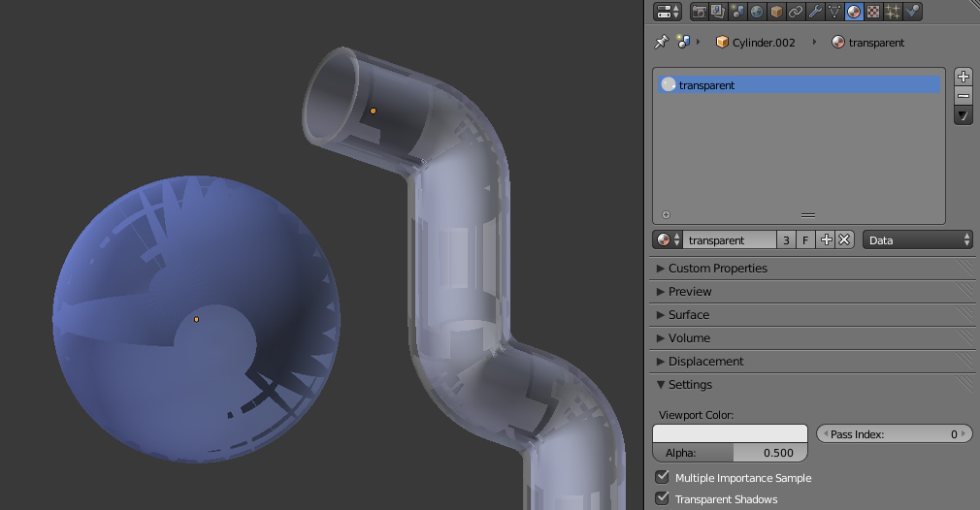Open the Object Constraints tab (chain icon)
The height and width of the screenshot is (510, 980).
[796, 12]
